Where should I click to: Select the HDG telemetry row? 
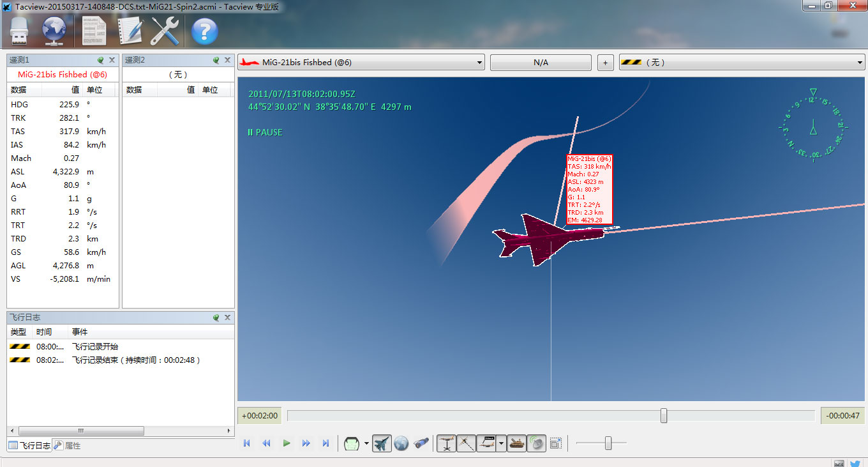tap(63, 104)
